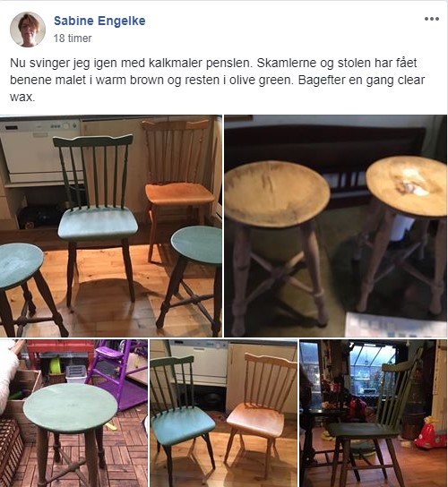Click the post text starting 'Nu svinger jeg igen'
Image resolution: width=448 pixels, height=487 pixels.
pyautogui.click(x=218, y=80)
